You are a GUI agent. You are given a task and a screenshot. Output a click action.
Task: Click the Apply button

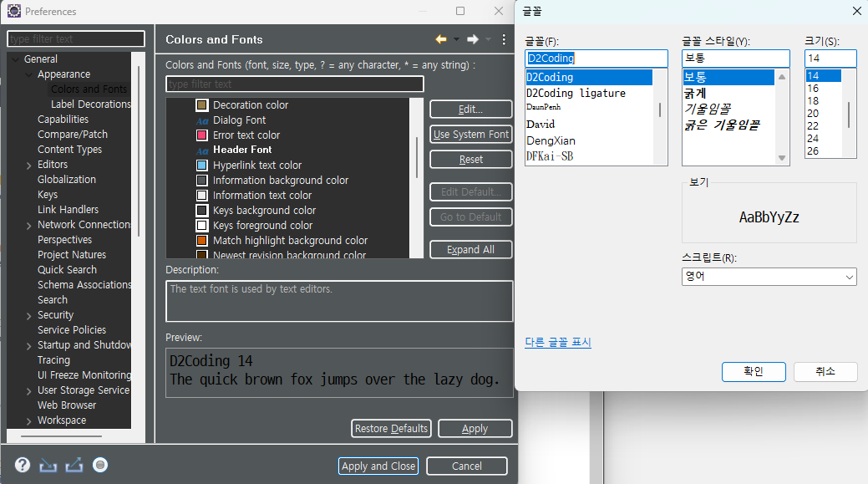pos(475,429)
